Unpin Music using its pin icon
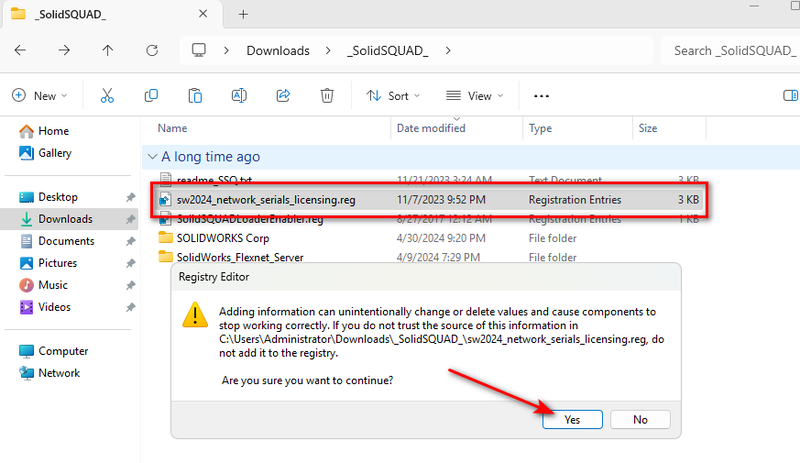This screenshot has height=463, width=800. (x=131, y=285)
